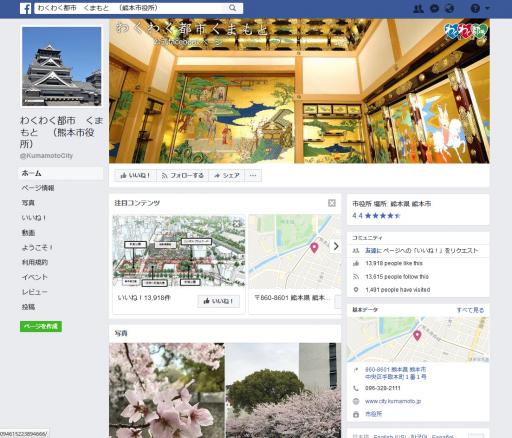Open the Kumamoto Castle profile picture
Screen dimensions: 512x438
(x=62, y=67)
